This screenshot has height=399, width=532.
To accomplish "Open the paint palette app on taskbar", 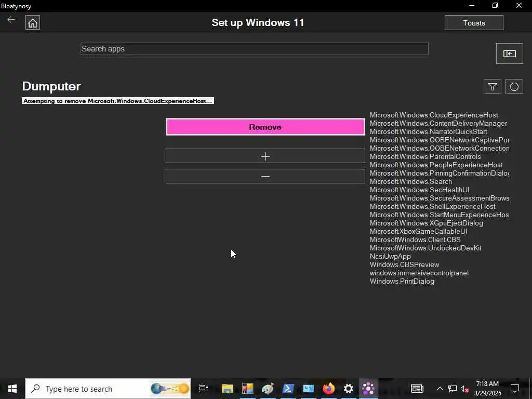I will point(268,389).
